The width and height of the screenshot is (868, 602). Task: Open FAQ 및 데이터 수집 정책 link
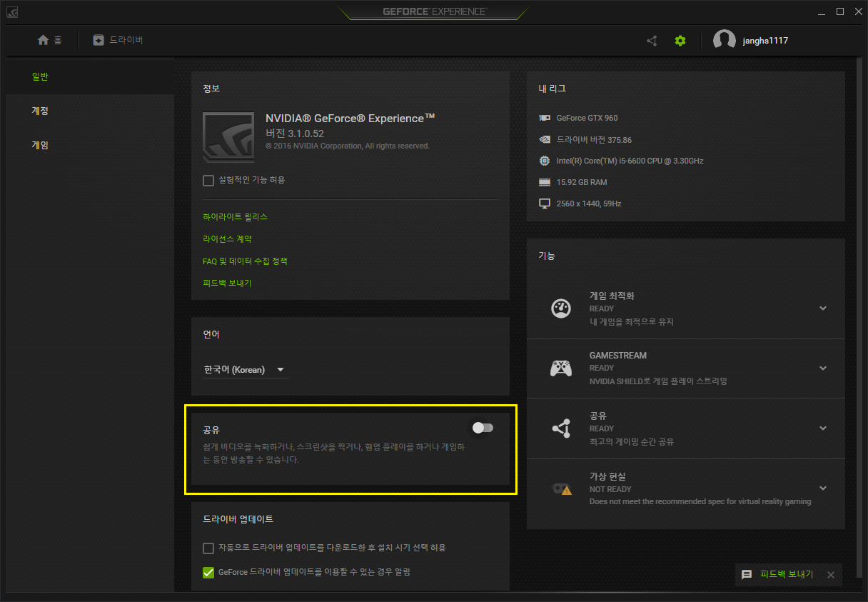tap(245, 261)
